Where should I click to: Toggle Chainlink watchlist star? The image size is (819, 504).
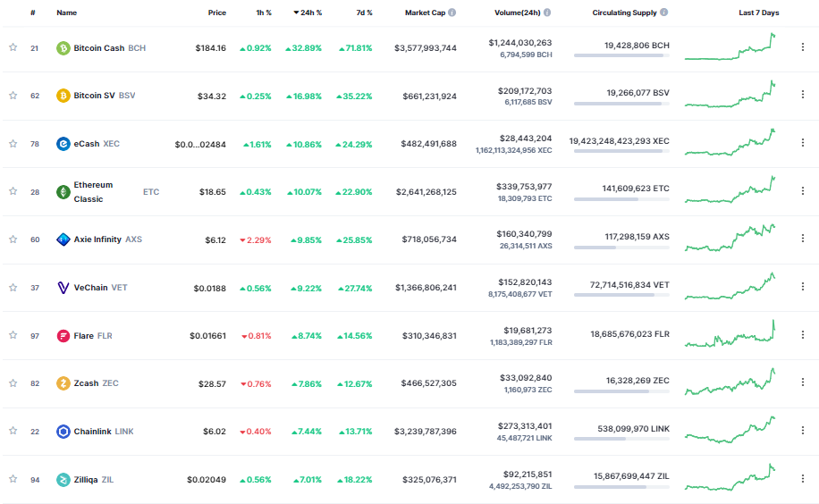[x=13, y=431]
